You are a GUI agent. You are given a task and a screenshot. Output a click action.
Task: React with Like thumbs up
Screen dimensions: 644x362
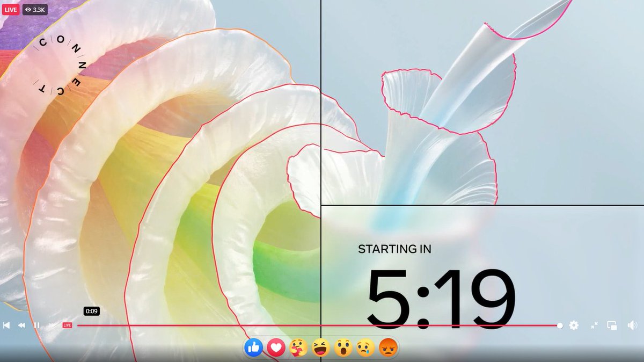point(253,348)
